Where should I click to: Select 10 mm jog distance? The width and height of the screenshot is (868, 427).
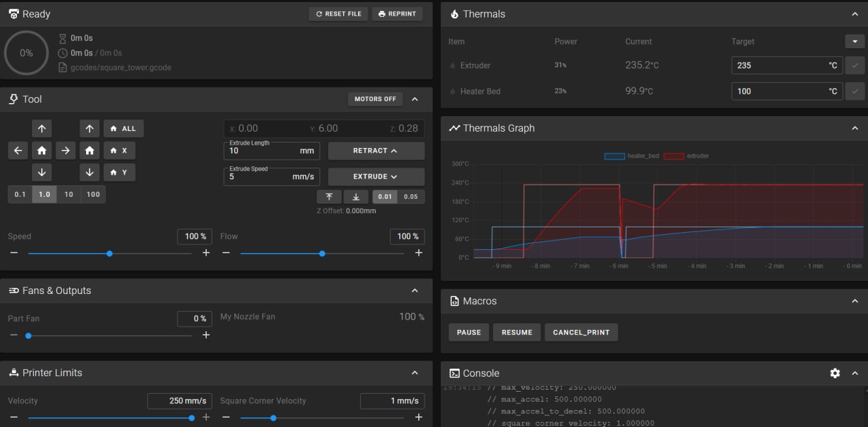click(x=69, y=194)
